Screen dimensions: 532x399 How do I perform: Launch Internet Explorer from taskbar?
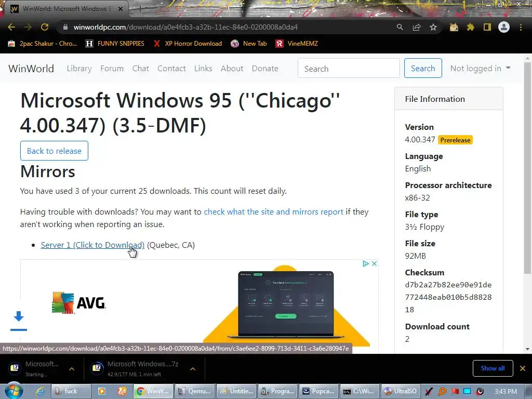point(40,391)
